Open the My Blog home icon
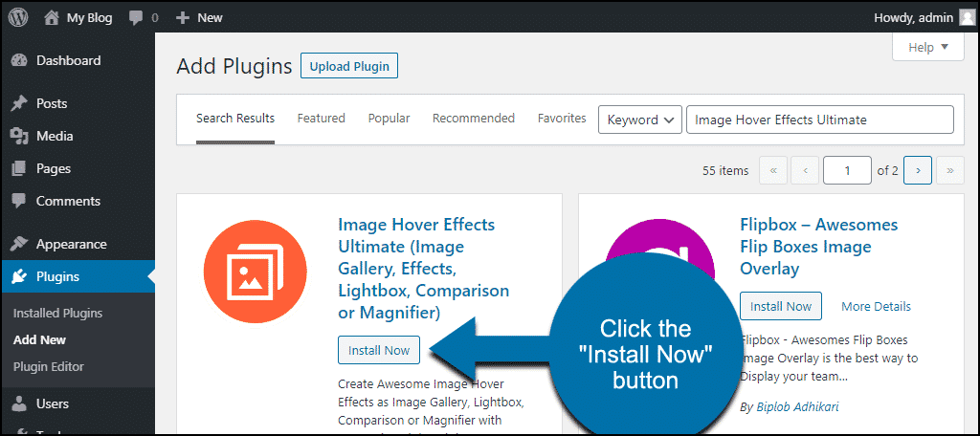Screen dimensions: 980x436 point(52,18)
